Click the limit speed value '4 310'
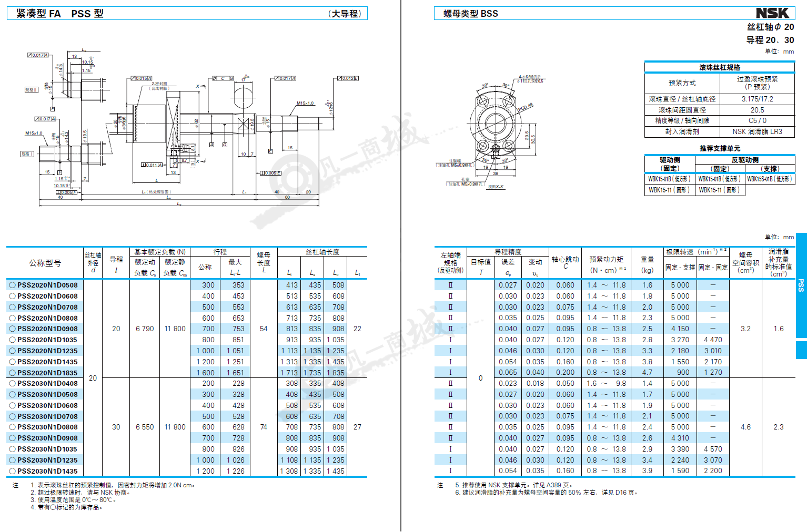Image resolution: width=807 pixels, height=532 pixels. pyautogui.click(x=680, y=438)
